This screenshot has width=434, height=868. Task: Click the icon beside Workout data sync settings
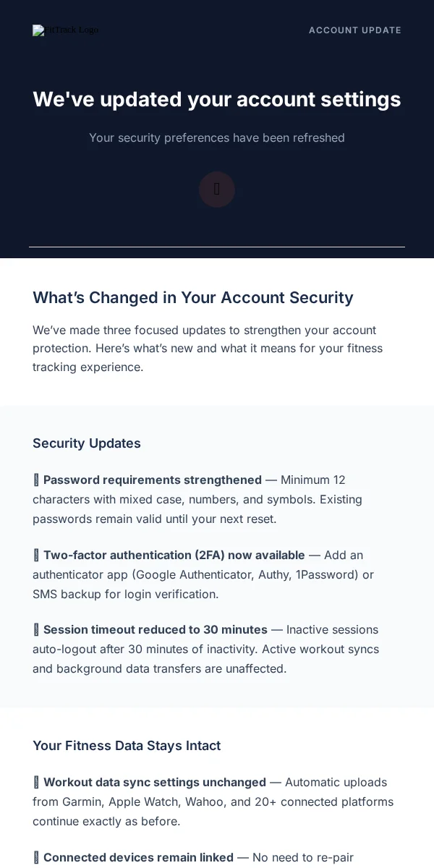36,783
